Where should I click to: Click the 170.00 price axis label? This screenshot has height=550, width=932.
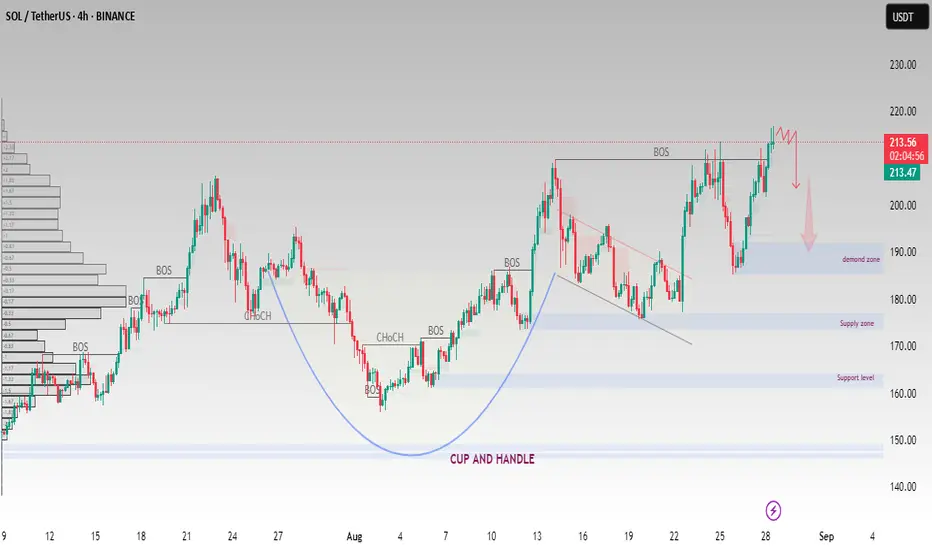click(902, 346)
